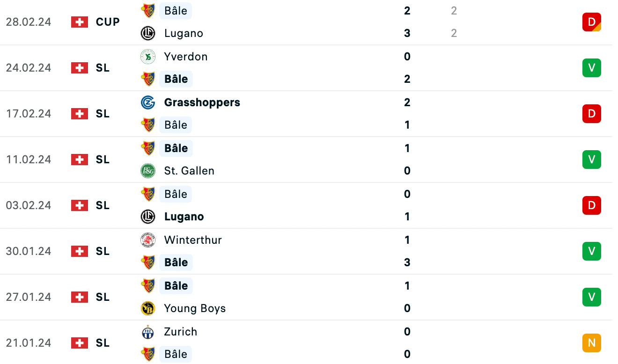Open the CUP competition label
This screenshot has width=618, height=364.
[108, 22]
